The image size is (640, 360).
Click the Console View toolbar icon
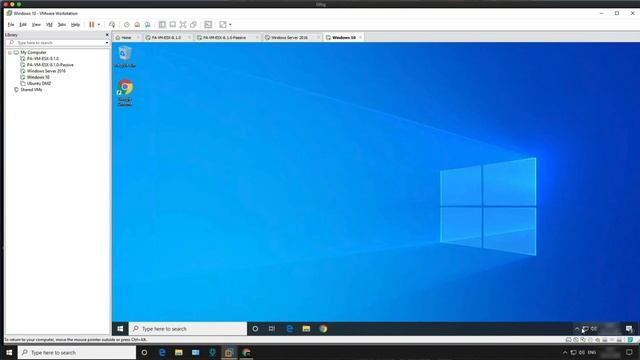208,24
